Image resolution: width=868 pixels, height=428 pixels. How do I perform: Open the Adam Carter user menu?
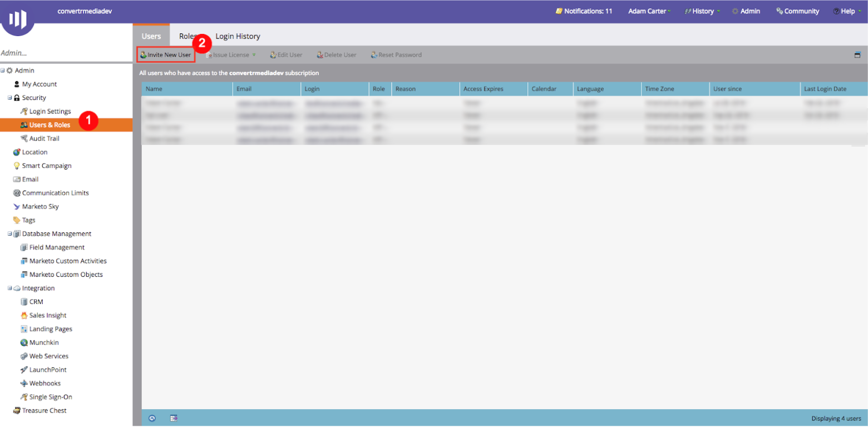pos(649,11)
